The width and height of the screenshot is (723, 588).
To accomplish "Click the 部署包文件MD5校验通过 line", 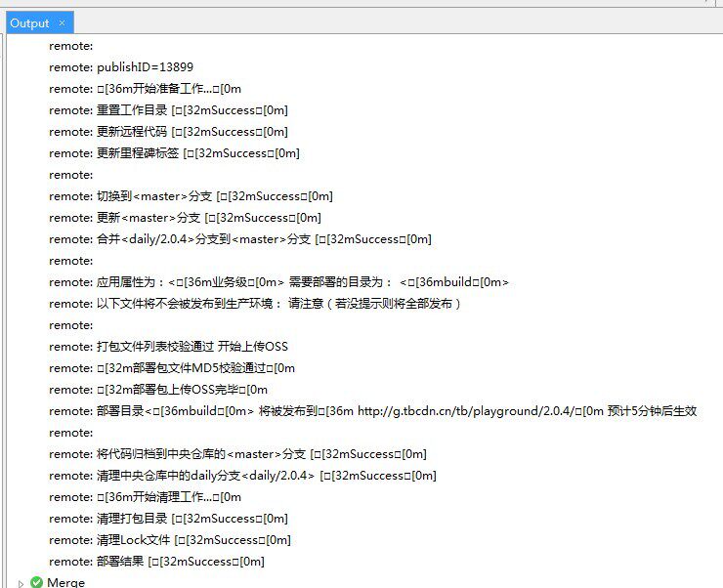I will [172, 368].
